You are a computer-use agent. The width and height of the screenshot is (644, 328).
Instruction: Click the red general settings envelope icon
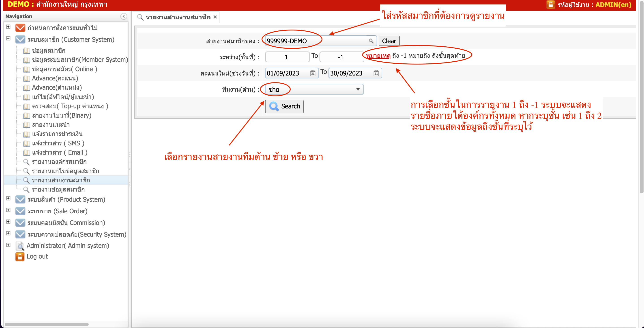tap(20, 28)
